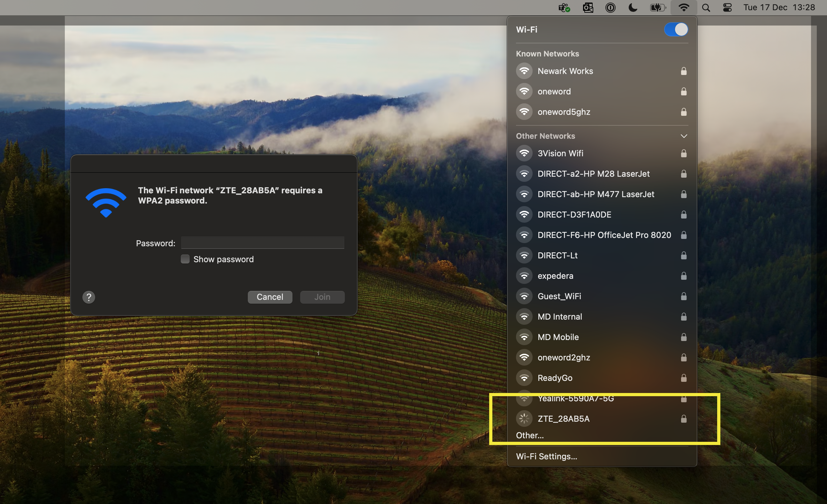
Task: Click the connecting spinner beside ZTE_28AB5A
Action: click(x=524, y=419)
